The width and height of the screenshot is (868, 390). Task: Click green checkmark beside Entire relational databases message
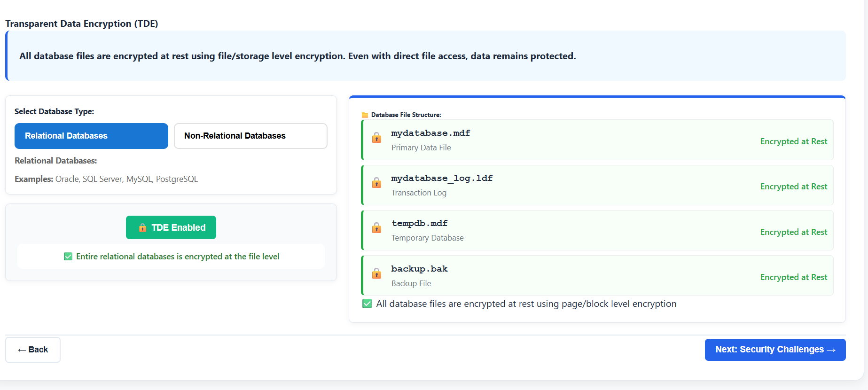pos(68,257)
